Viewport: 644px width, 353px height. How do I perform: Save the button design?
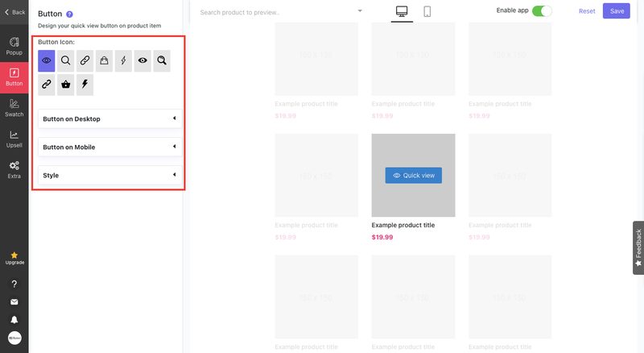click(617, 11)
